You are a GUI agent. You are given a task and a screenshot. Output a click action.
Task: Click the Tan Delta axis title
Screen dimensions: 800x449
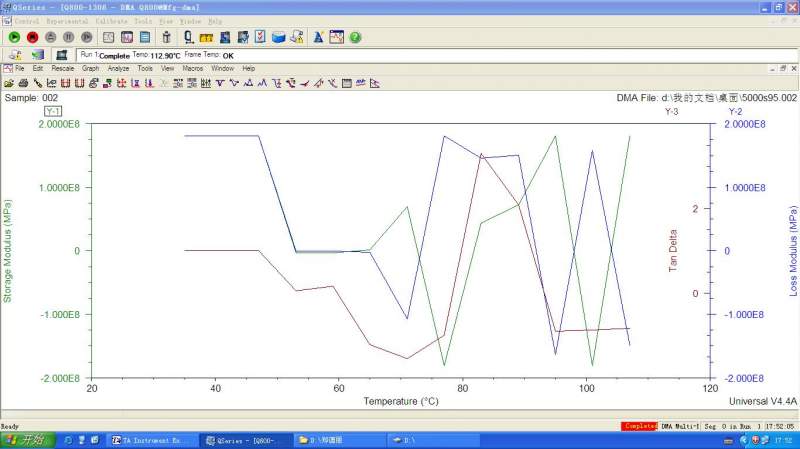(673, 251)
